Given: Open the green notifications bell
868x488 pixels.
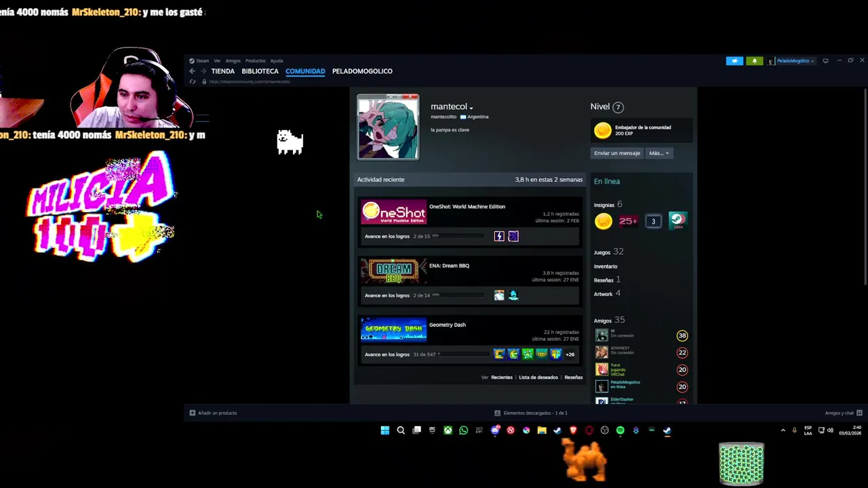Looking at the screenshot, I should [x=754, y=61].
